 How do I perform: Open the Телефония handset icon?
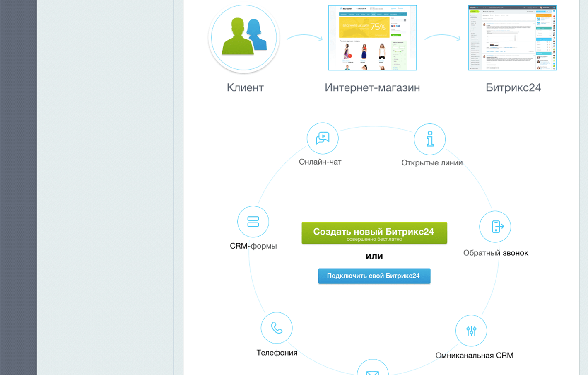277,328
